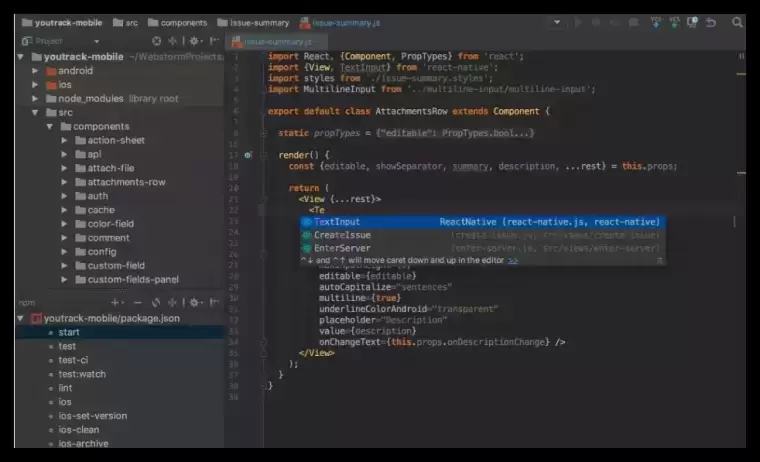
Task: Select the attachments-row folder
Action: tap(120, 182)
